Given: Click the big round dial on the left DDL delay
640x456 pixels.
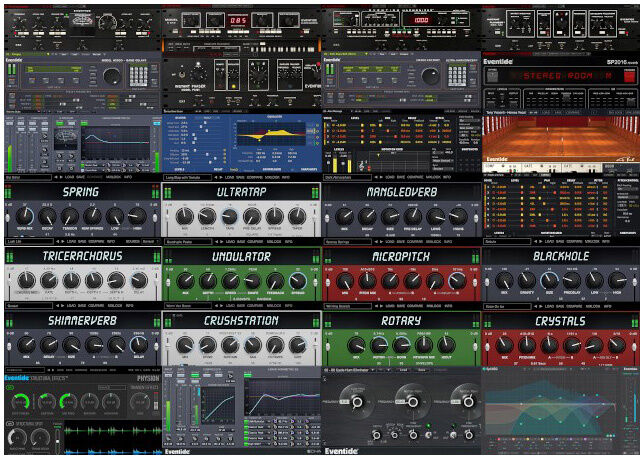Looking at the screenshot, I should [x=111, y=76].
